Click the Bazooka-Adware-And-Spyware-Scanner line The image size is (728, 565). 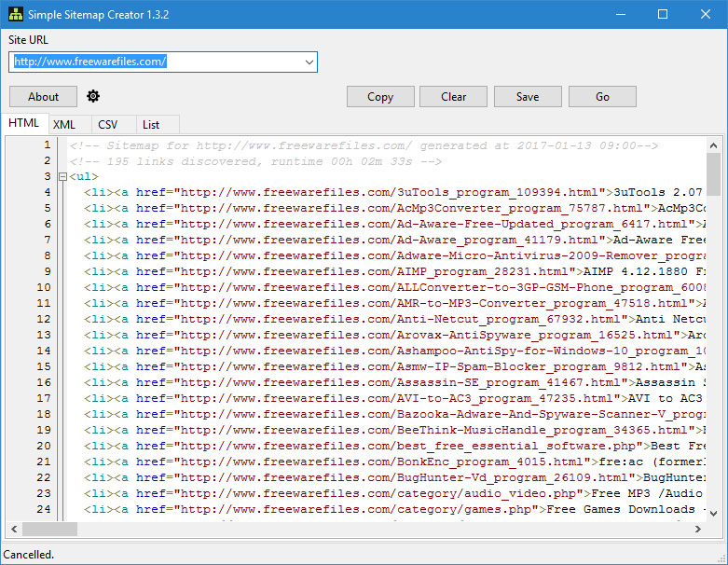pyautogui.click(x=394, y=414)
